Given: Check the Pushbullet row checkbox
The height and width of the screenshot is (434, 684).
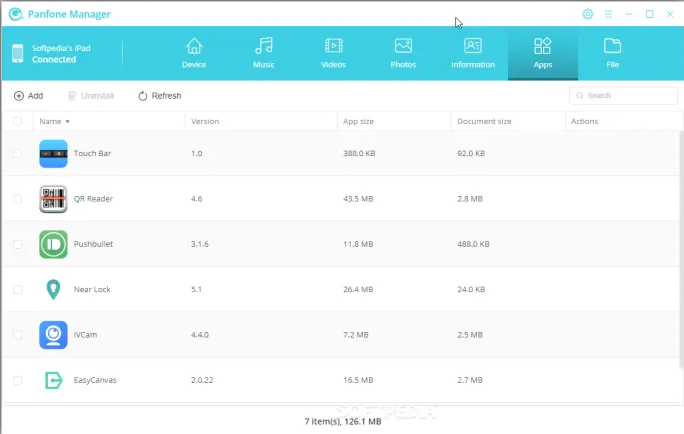Looking at the screenshot, I should click(17, 244).
